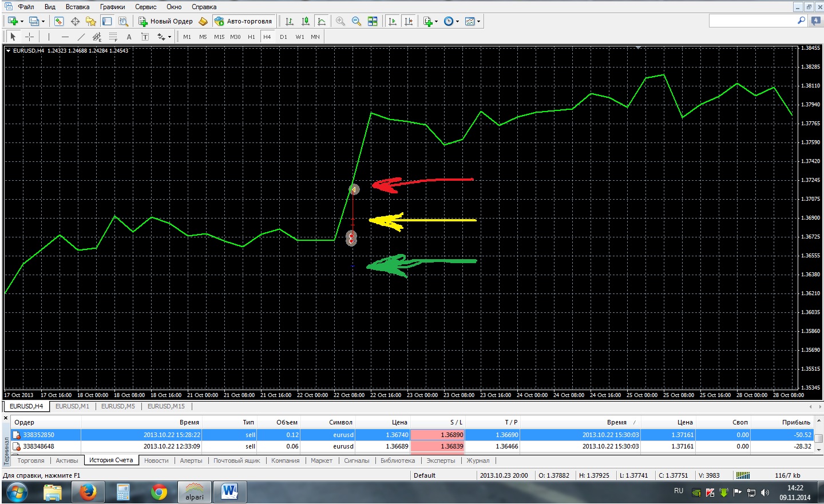Screen dimensions: 824x504
Task: Draw a vertical line tool
Action: click(x=49, y=37)
